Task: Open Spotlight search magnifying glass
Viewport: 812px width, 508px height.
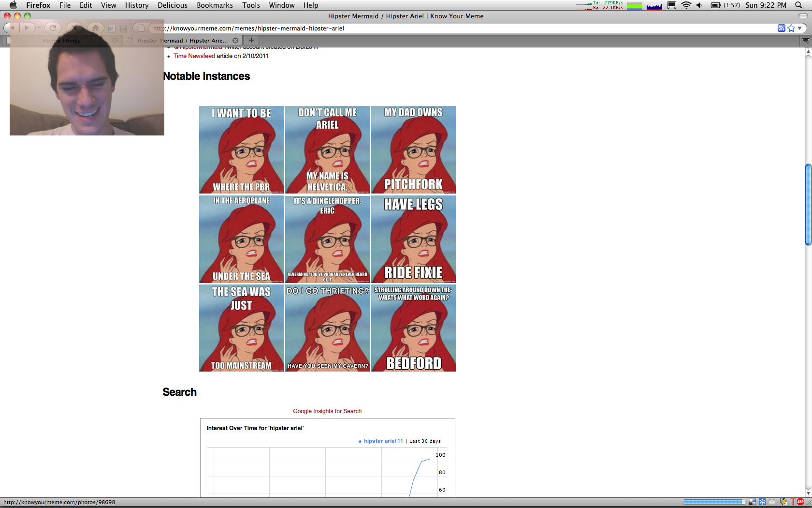Action: pos(798,5)
